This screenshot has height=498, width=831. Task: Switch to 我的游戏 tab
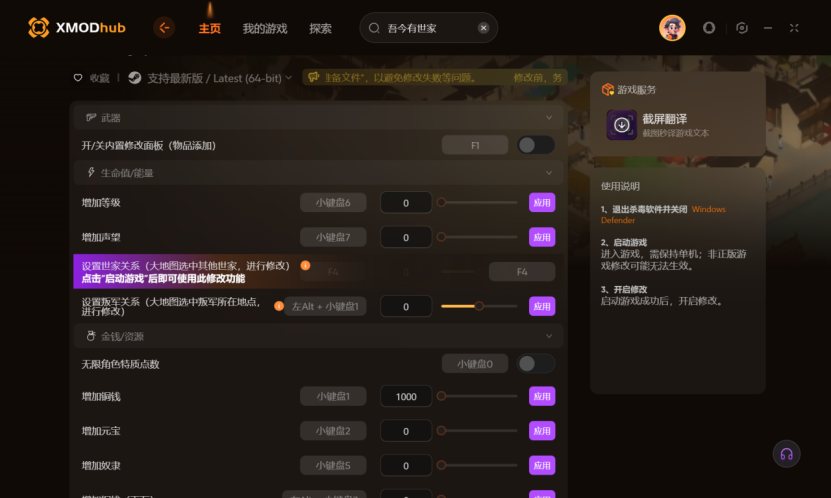click(265, 29)
